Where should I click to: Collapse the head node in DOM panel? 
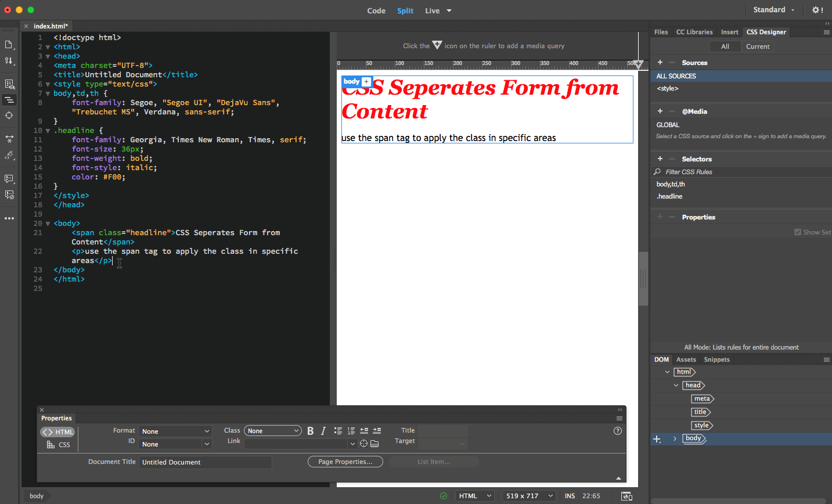tap(676, 386)
